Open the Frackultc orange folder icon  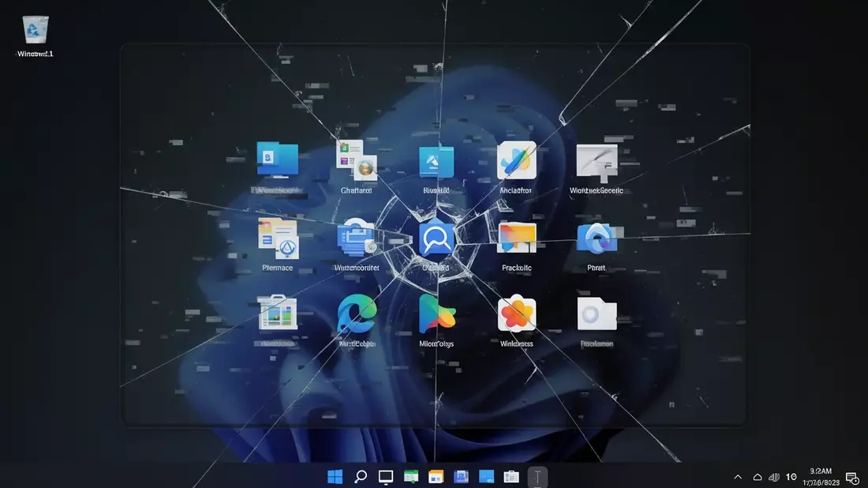coord(517,238)
